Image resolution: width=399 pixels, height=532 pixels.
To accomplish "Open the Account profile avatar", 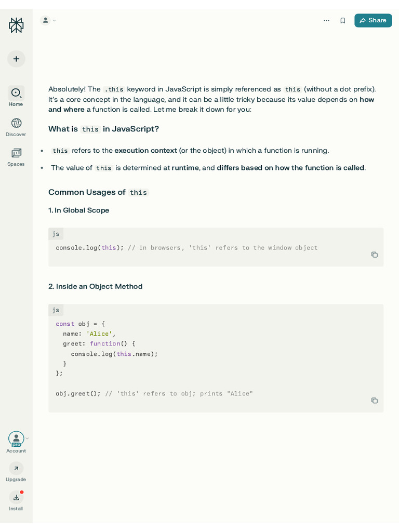I will tap(16, 439).
